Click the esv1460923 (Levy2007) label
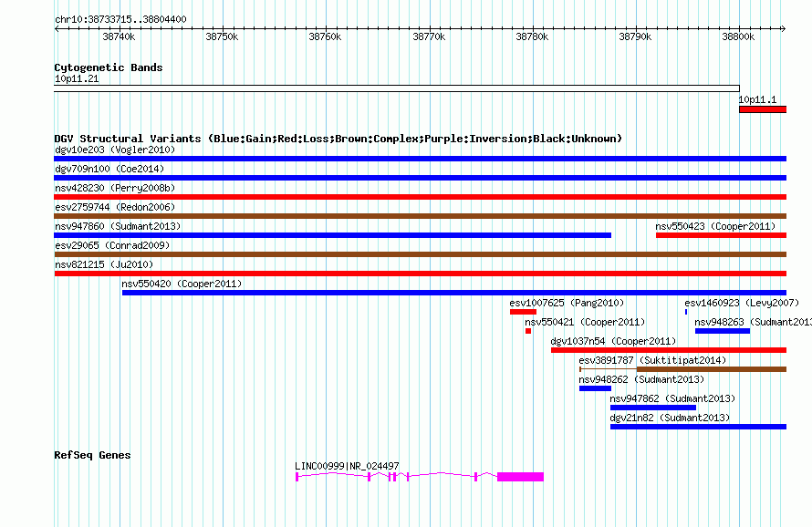Image resolution: width=812 pixels, height=527 pixels. [x=742, y=303]
